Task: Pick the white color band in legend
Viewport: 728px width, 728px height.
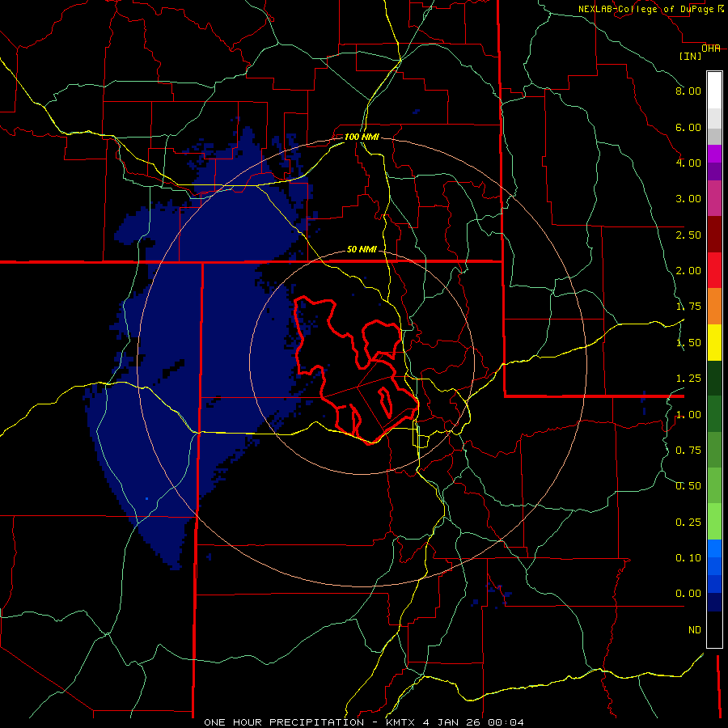Action: click(714, 91)
